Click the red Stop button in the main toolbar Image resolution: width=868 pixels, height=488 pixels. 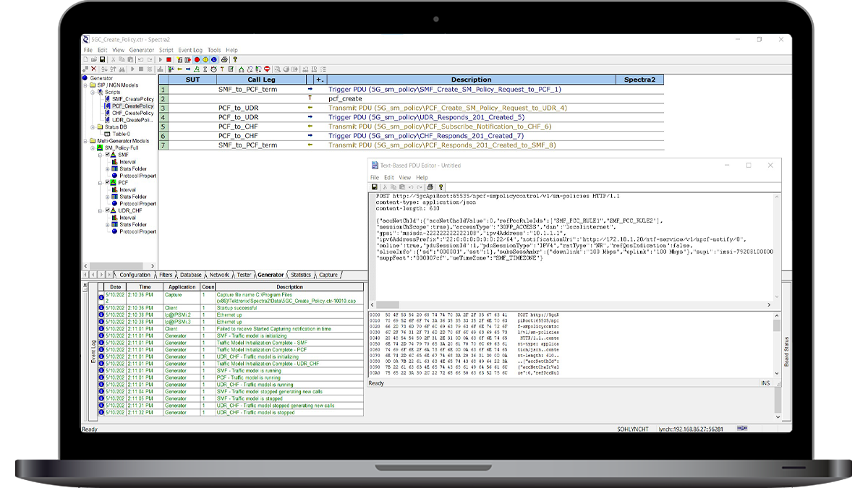click(169, 59)
